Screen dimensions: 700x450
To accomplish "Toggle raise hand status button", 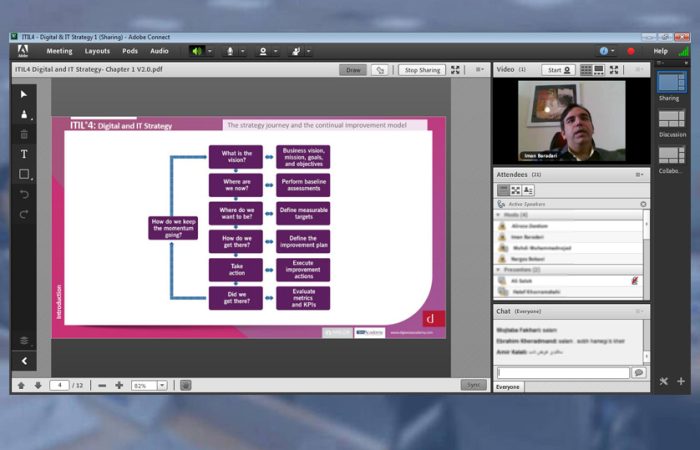I will [296, 51].
